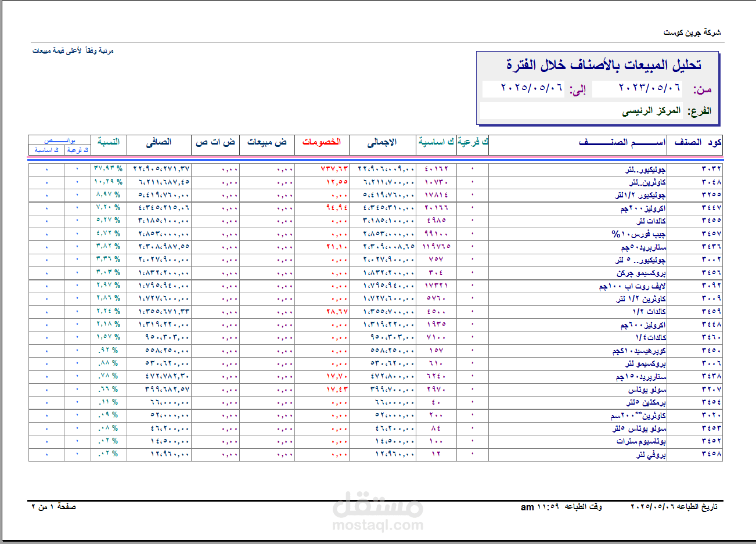Image resolution: width=756 pixels, height=544 pixels.
Task: Click item name 'بروفي لتر'
Action: 651,455
